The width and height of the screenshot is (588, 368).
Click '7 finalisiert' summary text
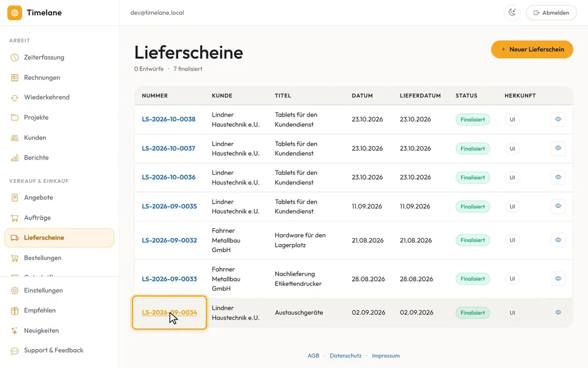coord(187,69)
